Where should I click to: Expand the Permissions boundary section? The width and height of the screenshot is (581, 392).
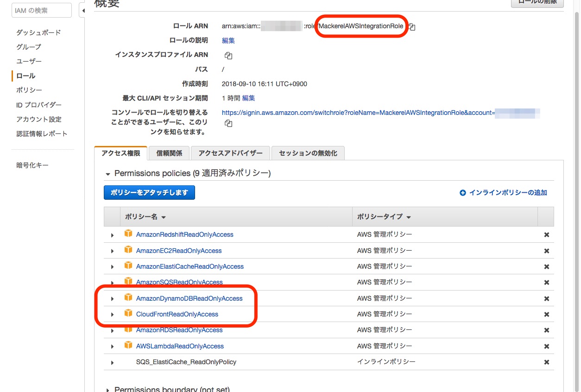click(x=108, y=390)
